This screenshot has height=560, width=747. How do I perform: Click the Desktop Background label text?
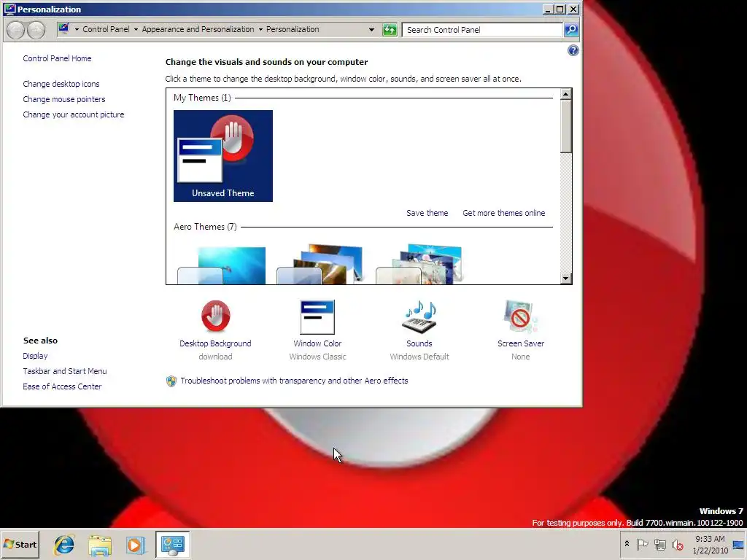pos(215,343)
